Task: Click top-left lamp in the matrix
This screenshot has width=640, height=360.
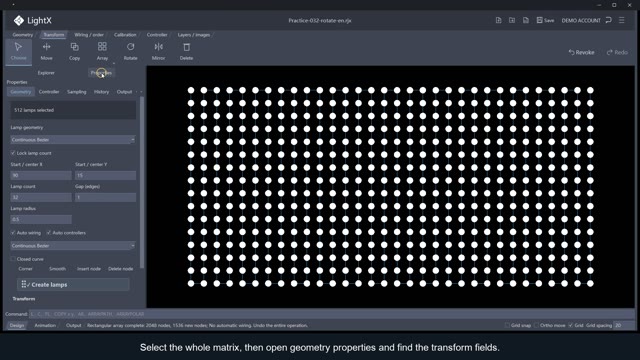Action: tap(191, 90)
